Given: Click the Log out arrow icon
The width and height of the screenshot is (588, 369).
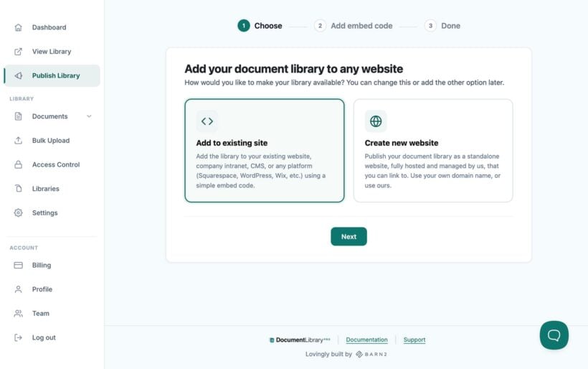Looking at the screenshot, I should [x=18, y=337].
